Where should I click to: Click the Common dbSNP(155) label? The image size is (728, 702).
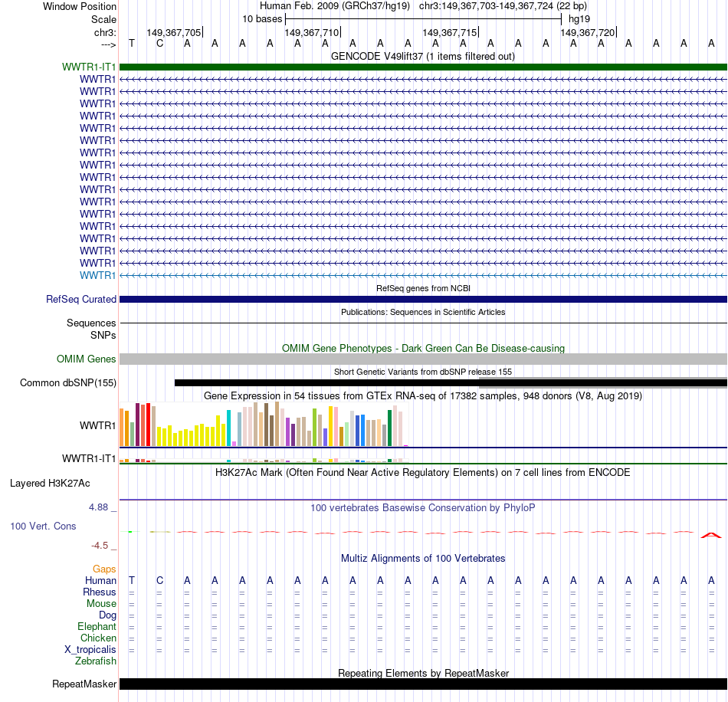coord(67,382)
